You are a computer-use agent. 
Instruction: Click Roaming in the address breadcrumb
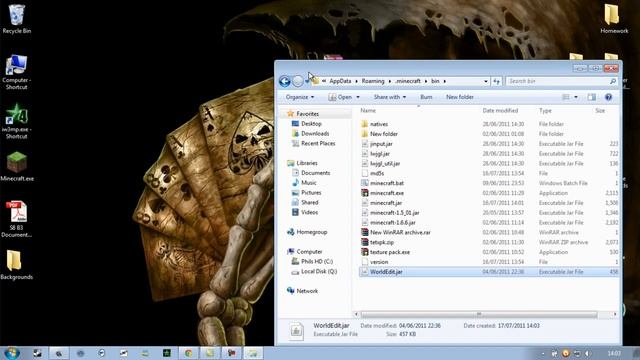point(373,81)
